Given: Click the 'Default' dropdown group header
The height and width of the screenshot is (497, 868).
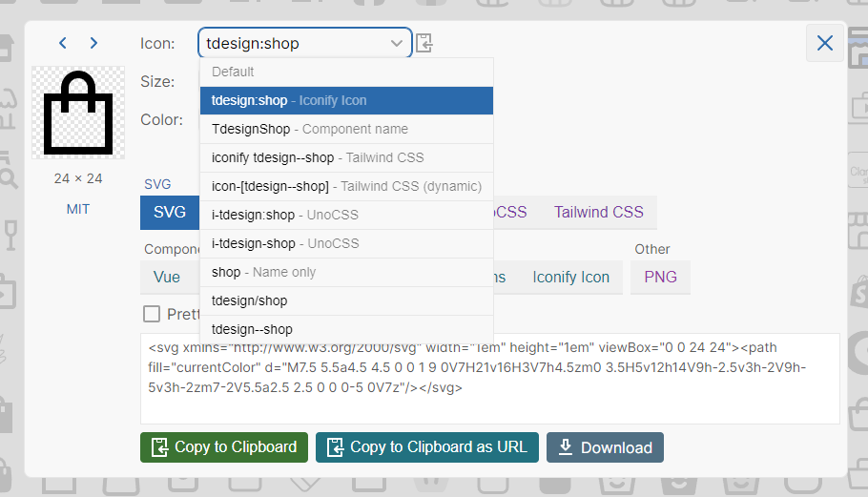Looking at the screenshot, I should [x=346, y=72].
